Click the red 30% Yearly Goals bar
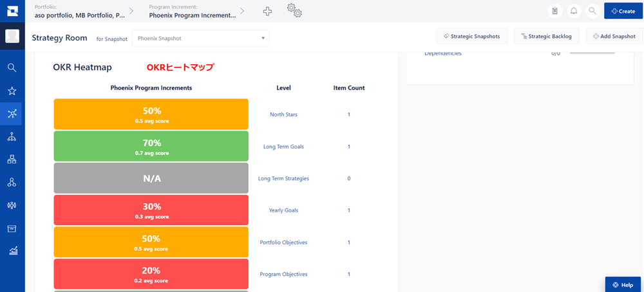The image size is (644, 292). click(x=151, y=210)
